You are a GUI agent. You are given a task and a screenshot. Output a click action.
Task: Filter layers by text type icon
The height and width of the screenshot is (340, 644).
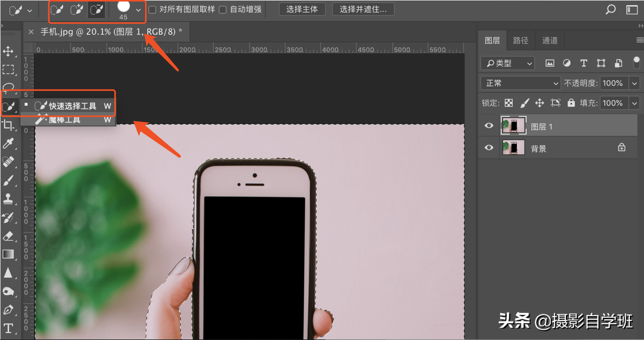point(584,63)
